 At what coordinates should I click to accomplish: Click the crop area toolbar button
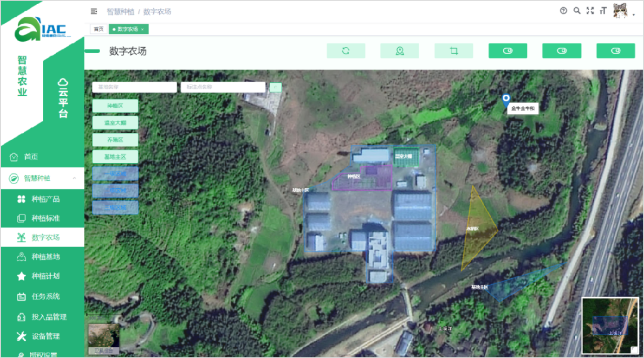pos(453,51)
